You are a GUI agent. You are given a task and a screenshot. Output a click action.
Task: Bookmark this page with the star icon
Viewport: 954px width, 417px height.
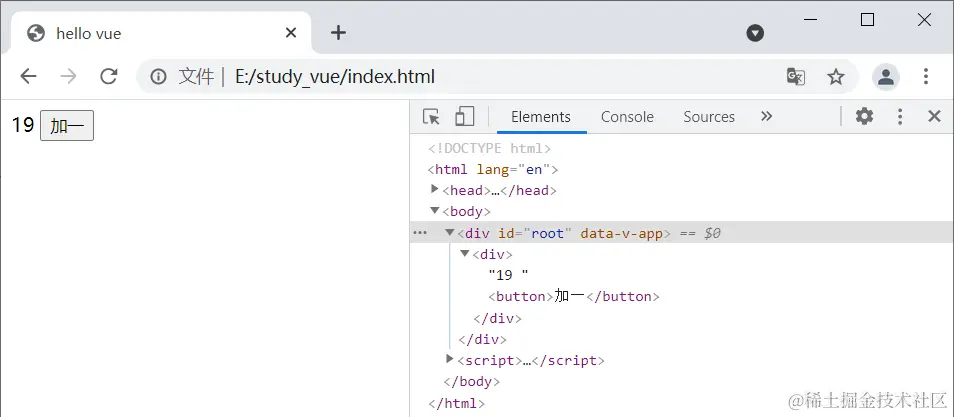836,77
